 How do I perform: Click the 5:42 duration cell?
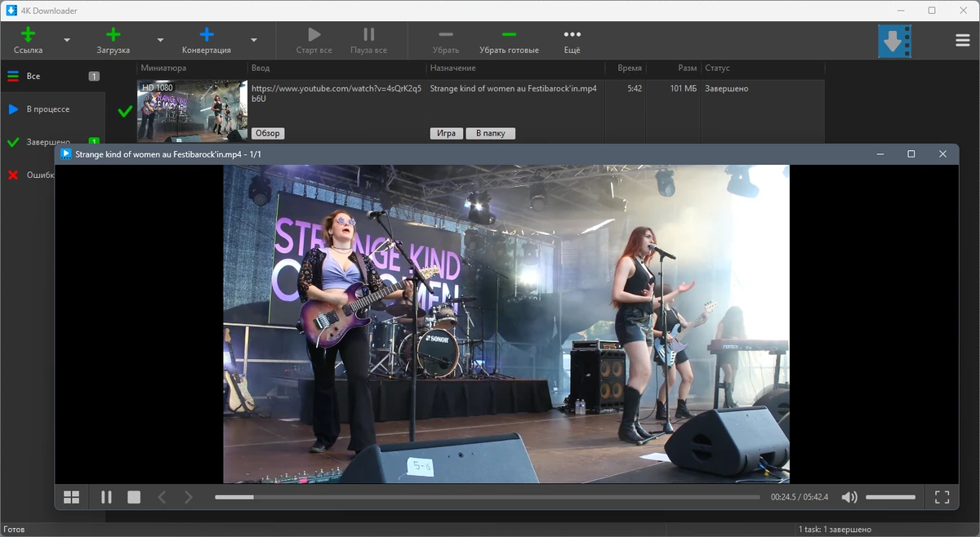[635, 88]
